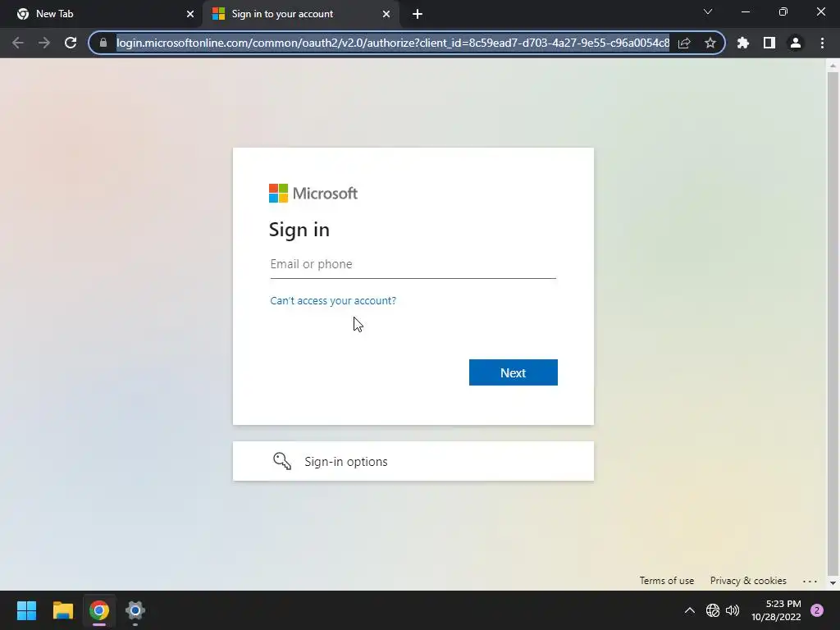Click the Microsoft logo

click(x=313, y=194)
